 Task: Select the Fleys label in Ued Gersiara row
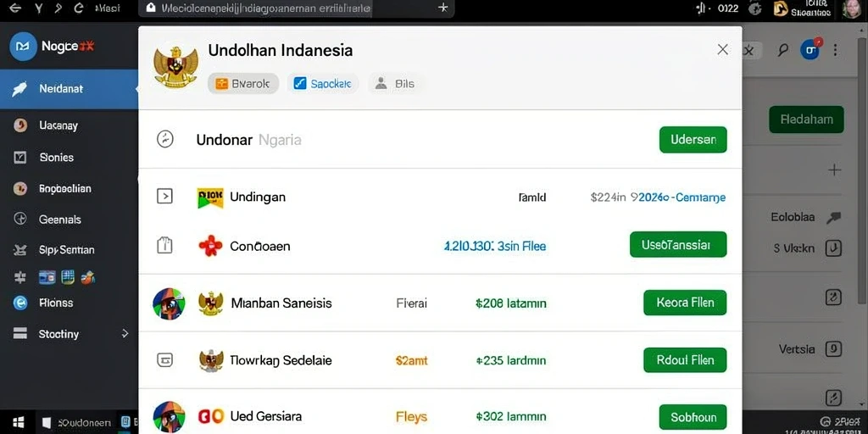point(411,417)
